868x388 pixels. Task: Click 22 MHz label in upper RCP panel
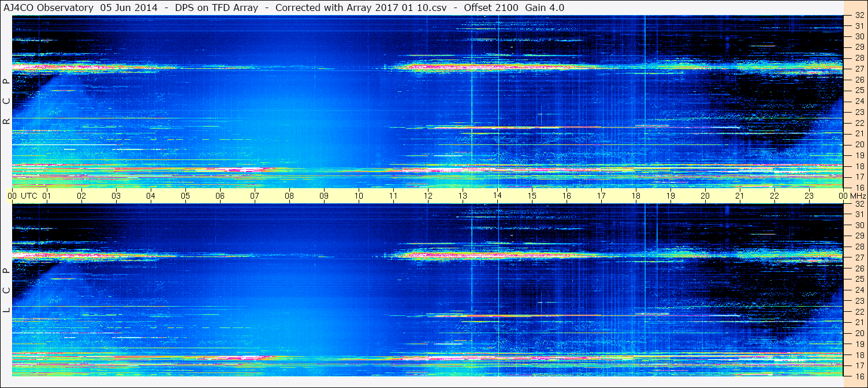pos(859,123)
